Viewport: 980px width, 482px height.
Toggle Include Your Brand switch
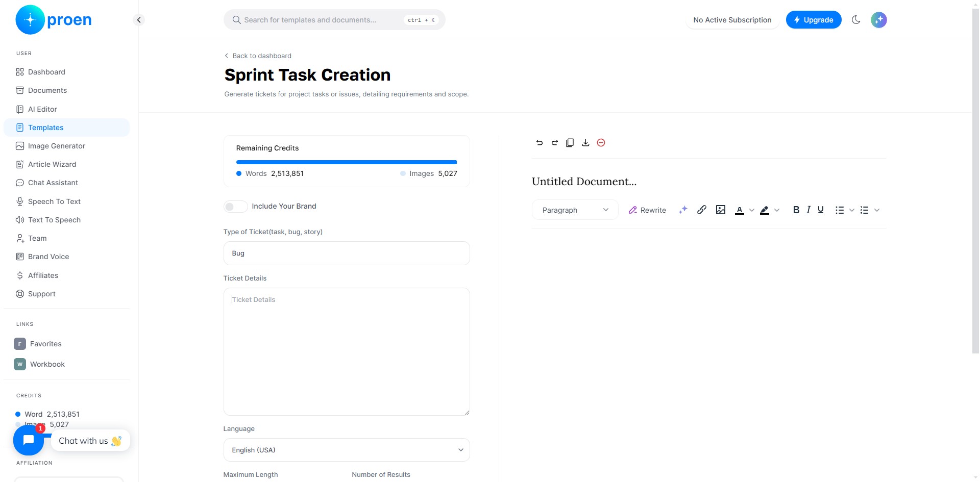click(235, 206)
